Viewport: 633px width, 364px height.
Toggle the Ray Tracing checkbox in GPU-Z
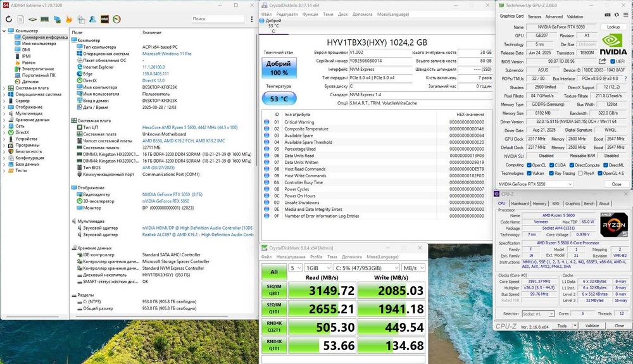pos(551,173)
